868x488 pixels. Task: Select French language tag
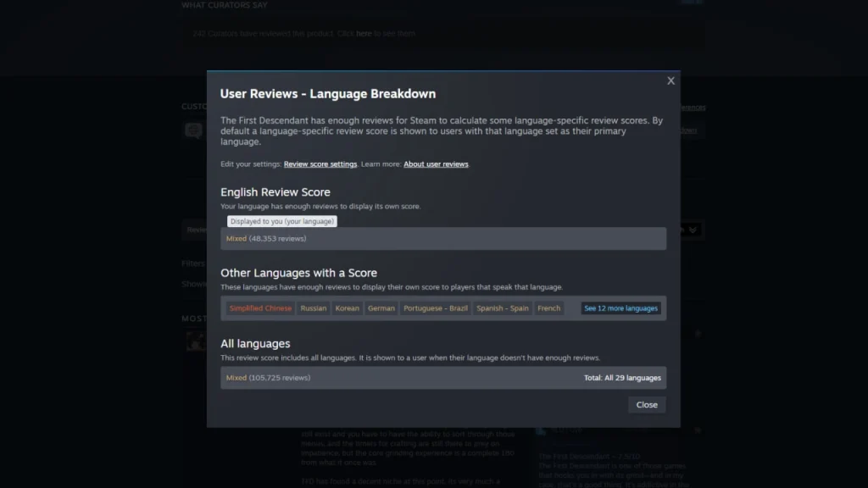tap(548, 308)
